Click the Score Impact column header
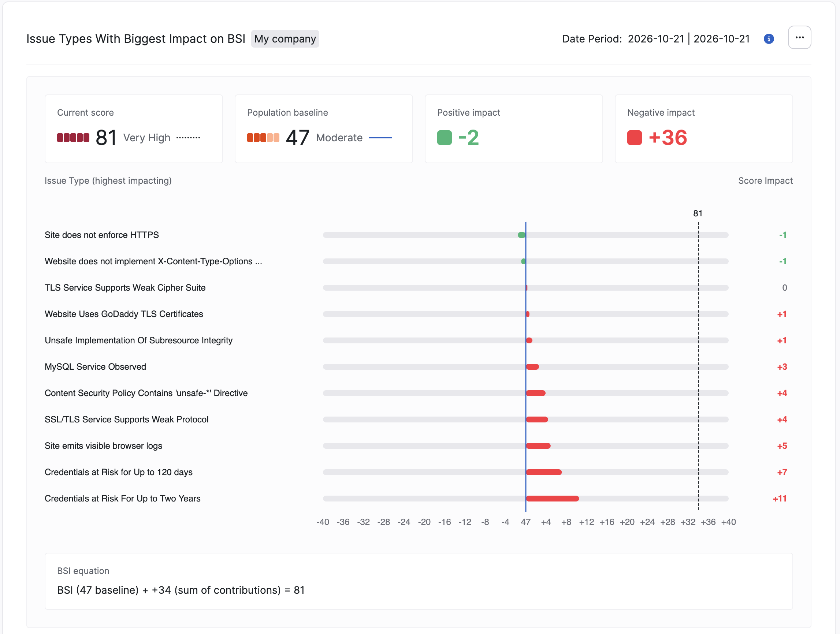The image size is (840, 634). (x=765, y=181)
